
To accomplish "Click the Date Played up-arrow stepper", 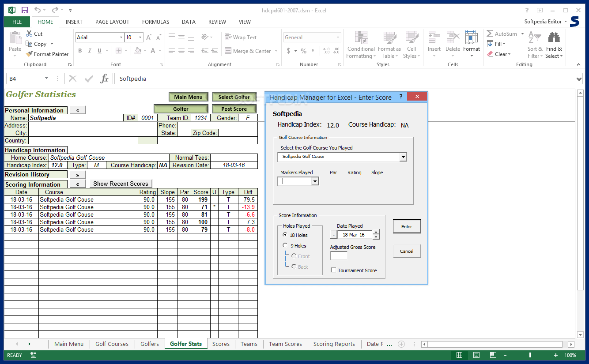I will click(x=376, y=232).
